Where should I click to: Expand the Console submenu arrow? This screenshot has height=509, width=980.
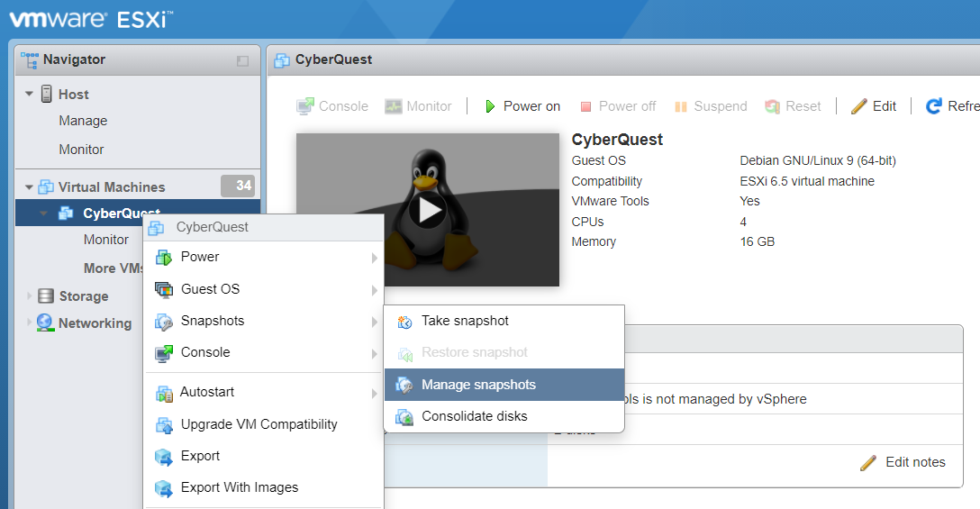coord(375,354)
